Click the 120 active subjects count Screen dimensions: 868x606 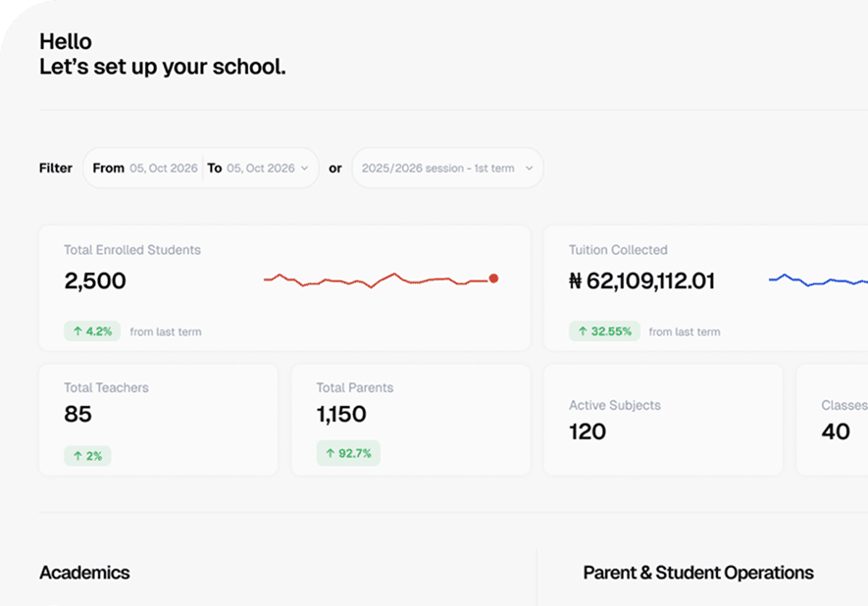(587, 431)
